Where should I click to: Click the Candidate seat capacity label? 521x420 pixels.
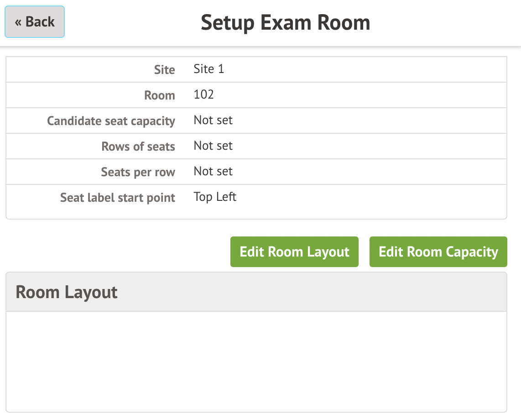[111, 121]
